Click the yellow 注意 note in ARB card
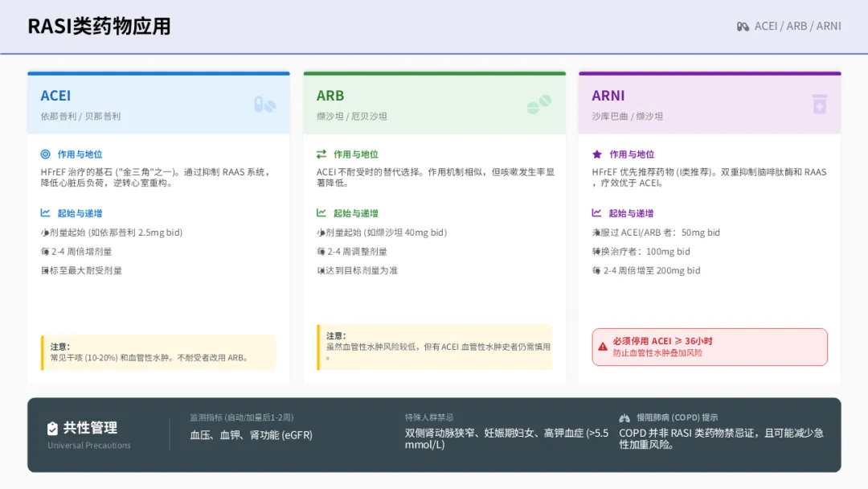Image resolution: width=868 pixels, height=489 pixels. (x=435, y=347)
